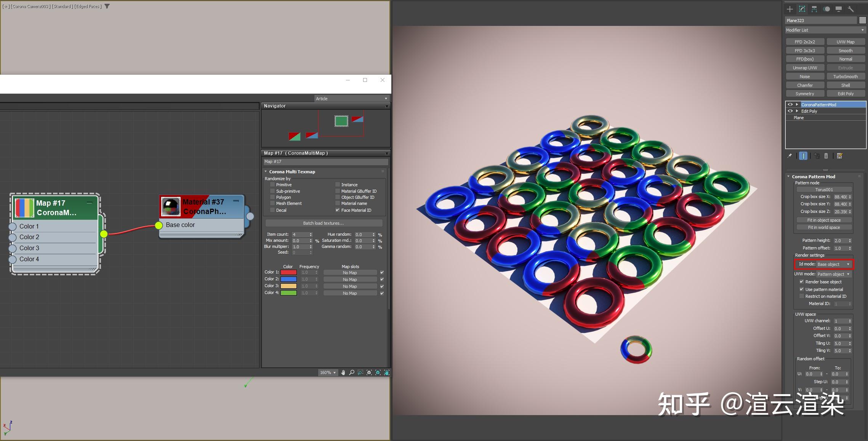Open the 160% zoom dropdown

pyautogui.click(x=328, y=372)
